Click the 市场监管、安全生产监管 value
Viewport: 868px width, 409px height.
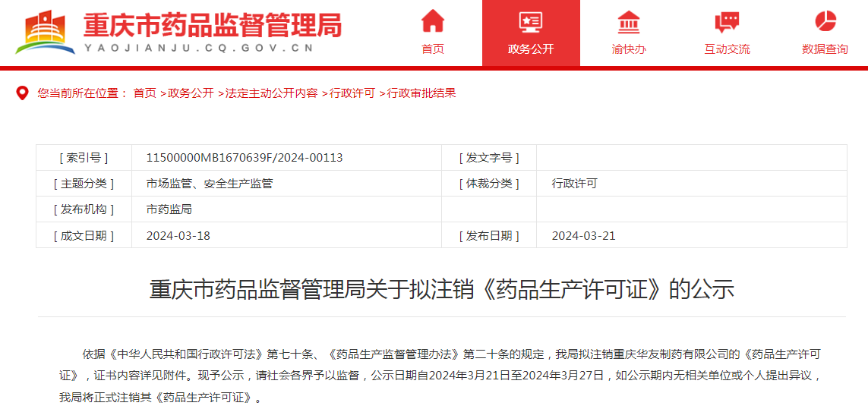210,184
